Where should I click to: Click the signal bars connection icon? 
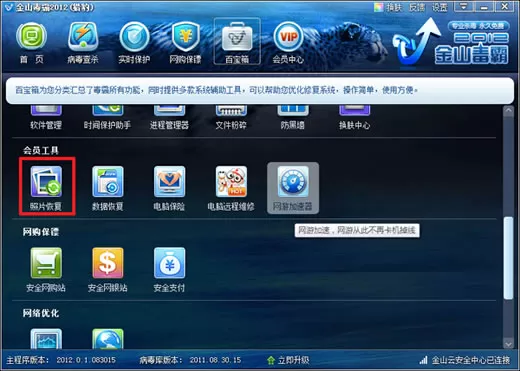(x=424, y=360)
